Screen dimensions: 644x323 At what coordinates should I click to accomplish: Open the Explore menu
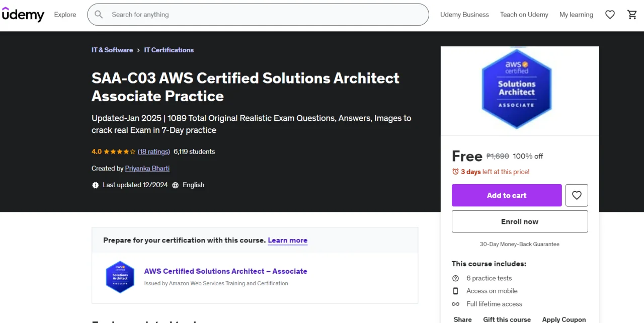click(x=65, y=15)
